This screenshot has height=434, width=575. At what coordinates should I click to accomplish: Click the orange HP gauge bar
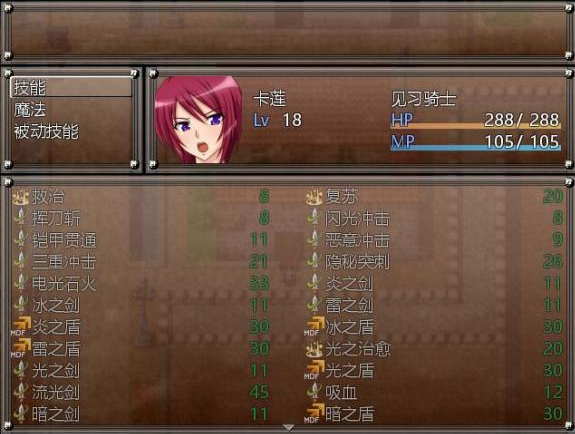click(476, 126)
